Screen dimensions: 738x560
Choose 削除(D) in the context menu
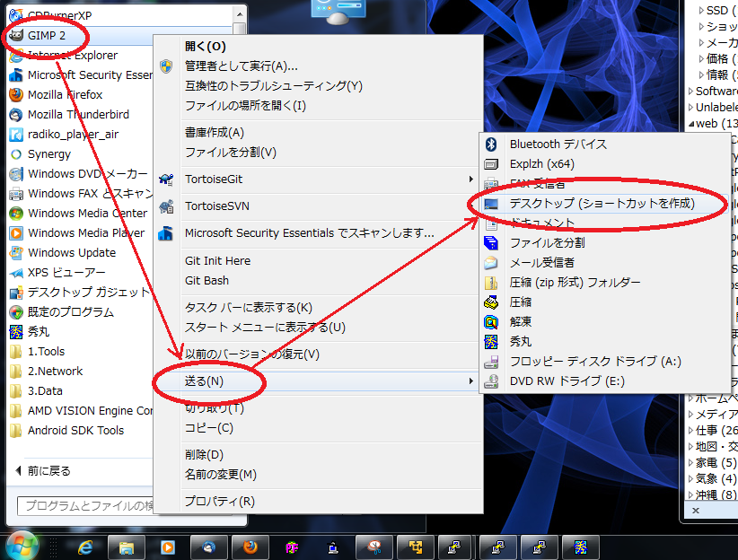pyautogui.click(x=318, y=455)
